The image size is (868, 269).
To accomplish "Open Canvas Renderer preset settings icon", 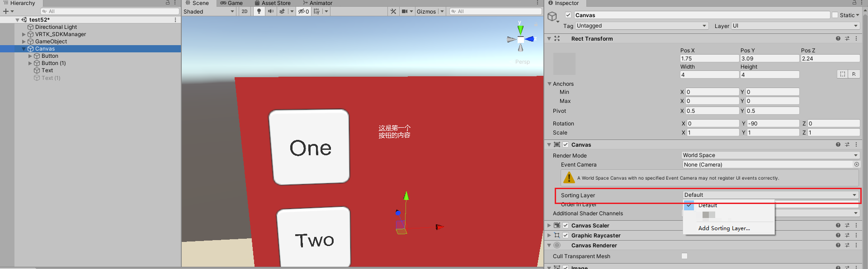I will click(x=847, y=245).
